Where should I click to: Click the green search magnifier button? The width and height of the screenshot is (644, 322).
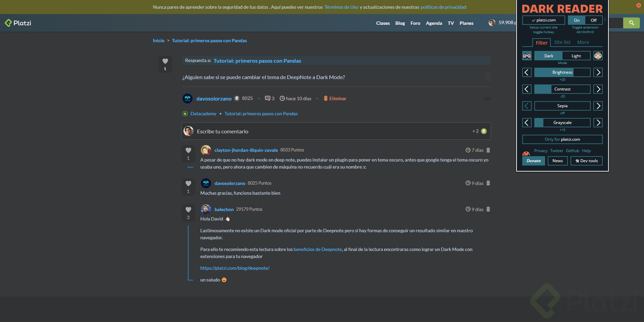click(x=631, y=23)
